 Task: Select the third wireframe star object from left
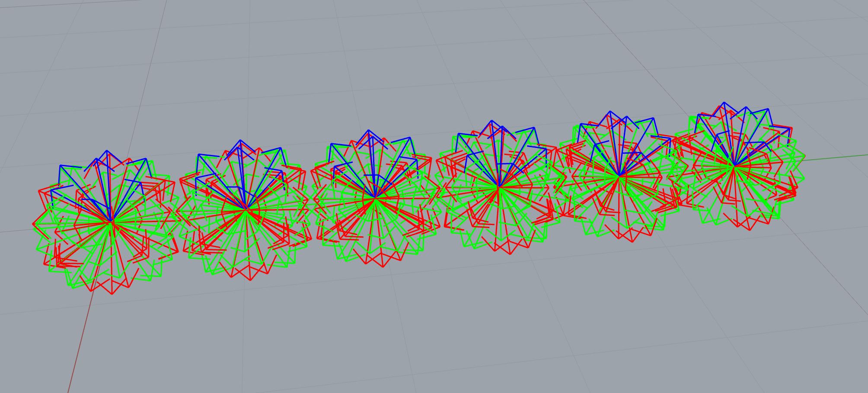point(375,198)
